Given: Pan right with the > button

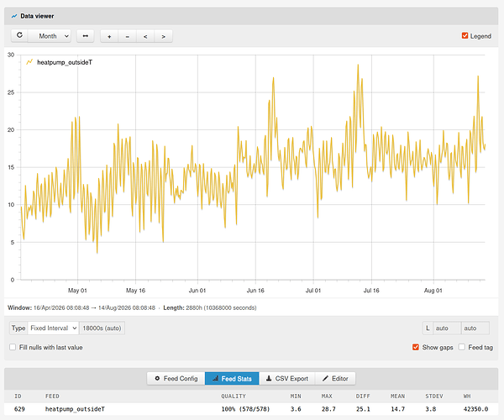Looking at the screenshot, I should click(163, 36).
